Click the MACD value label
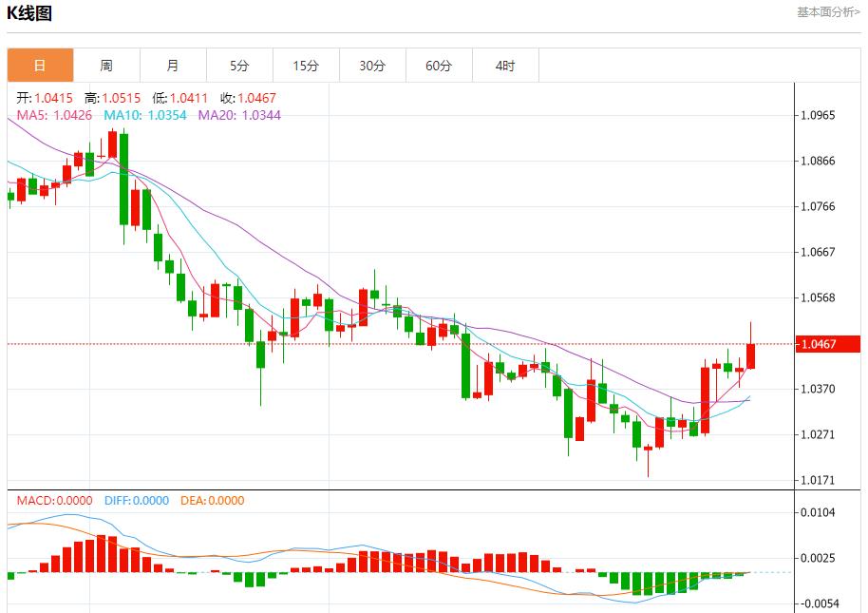The image size is (868, 613). coord(54,500)
